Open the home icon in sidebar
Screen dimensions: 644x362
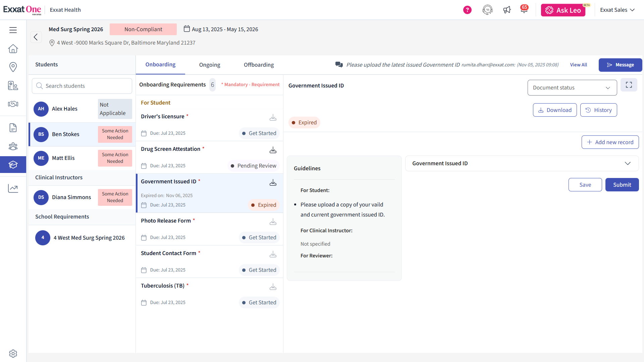13,49
